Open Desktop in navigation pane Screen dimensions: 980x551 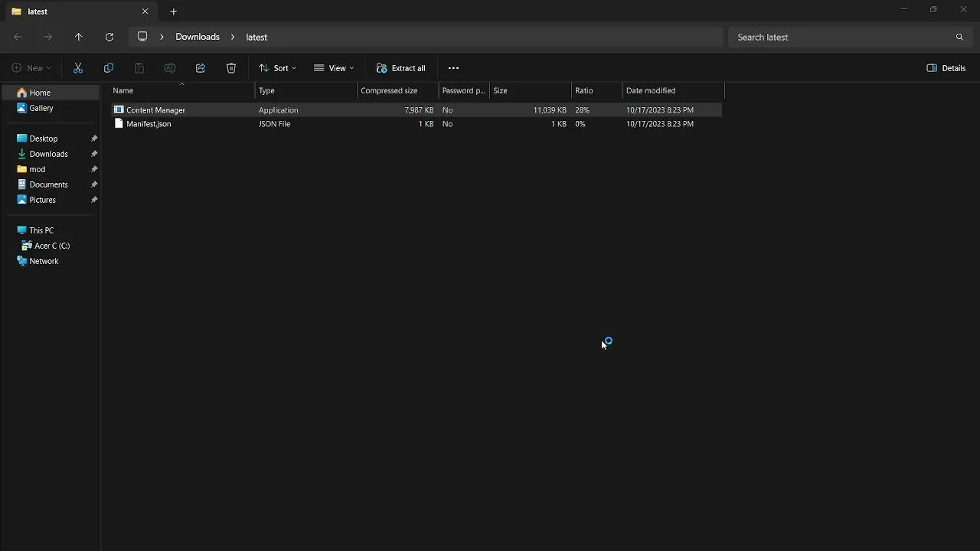coord(44,139)
